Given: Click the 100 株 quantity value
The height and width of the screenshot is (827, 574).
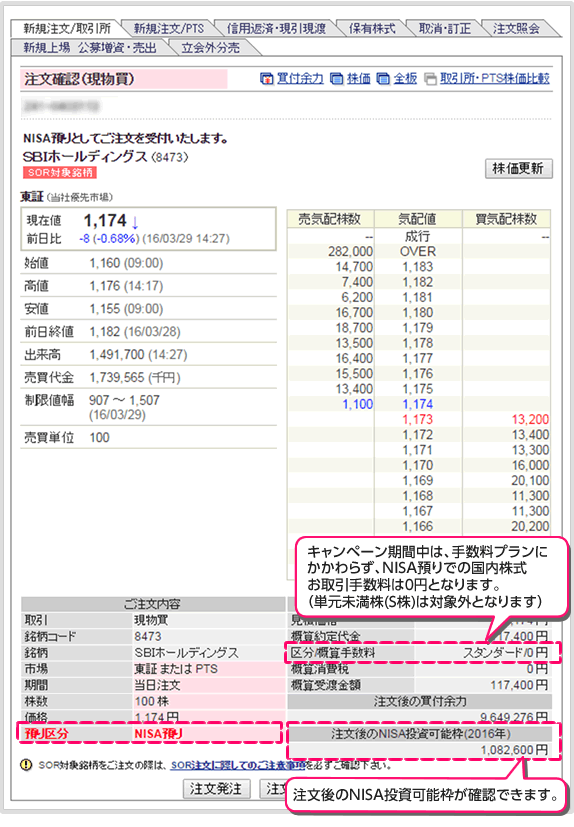Looking at the screenshot, I should click(151, 701).
